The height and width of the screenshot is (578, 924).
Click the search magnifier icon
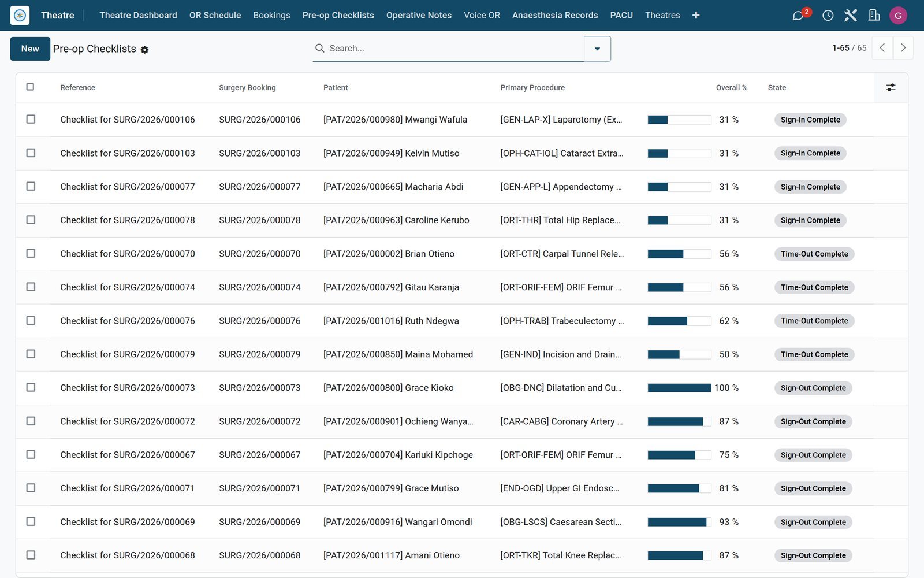319,49
